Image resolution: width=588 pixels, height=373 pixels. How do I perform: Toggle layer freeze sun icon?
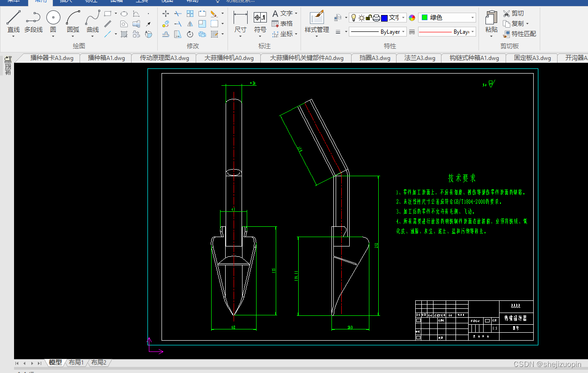click(361, 18)
